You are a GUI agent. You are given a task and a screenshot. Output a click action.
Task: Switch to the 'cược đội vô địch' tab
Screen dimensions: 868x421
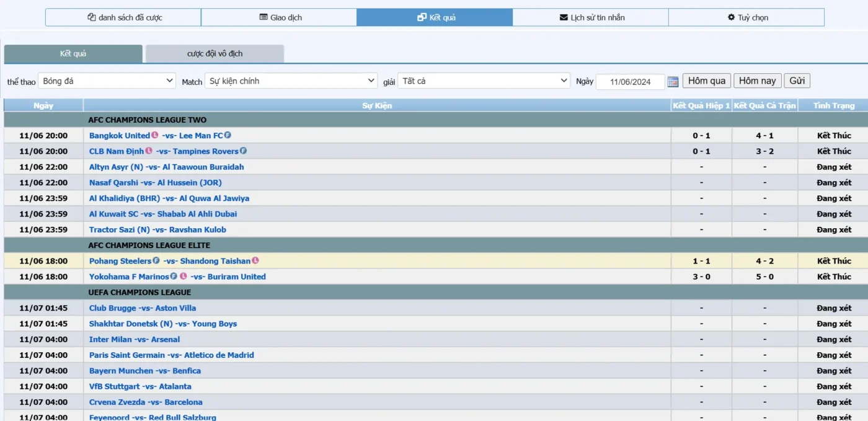215,54
